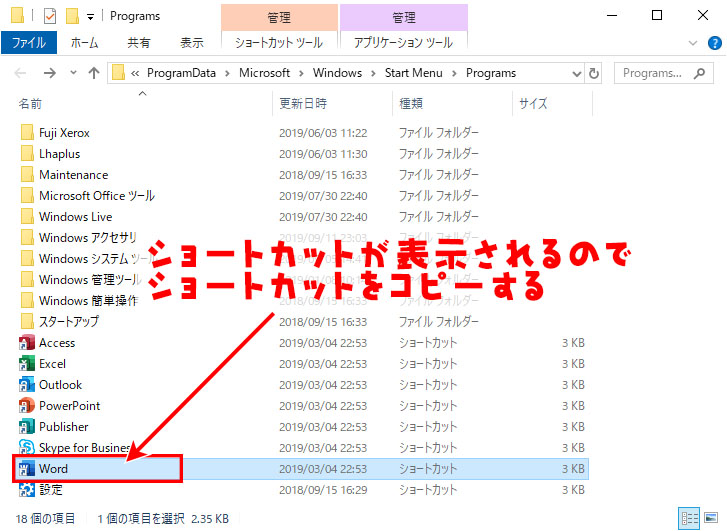Click Excel's date 2019/03/04 22:53
The image size is (727, 531).
323,364
